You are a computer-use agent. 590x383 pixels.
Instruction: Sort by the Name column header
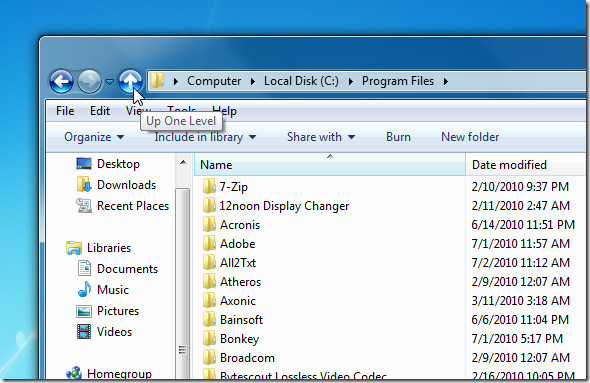pyautogui.click(x=330, y=165)
